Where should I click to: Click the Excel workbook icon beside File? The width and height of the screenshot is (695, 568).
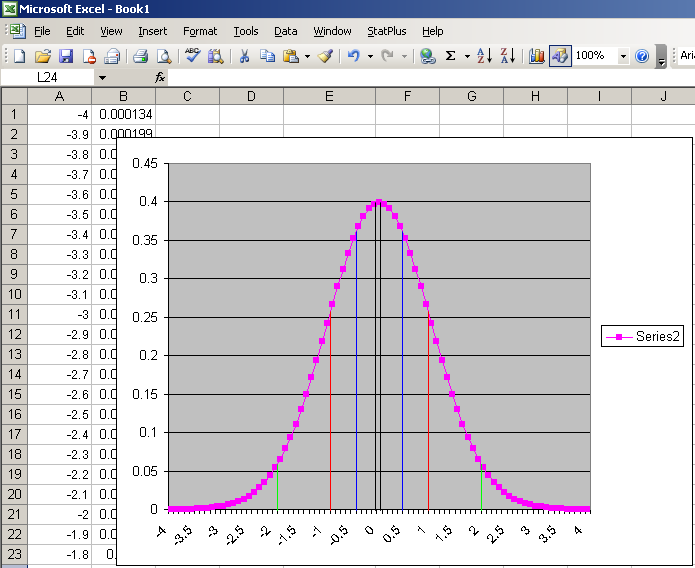tap(17, 31)
